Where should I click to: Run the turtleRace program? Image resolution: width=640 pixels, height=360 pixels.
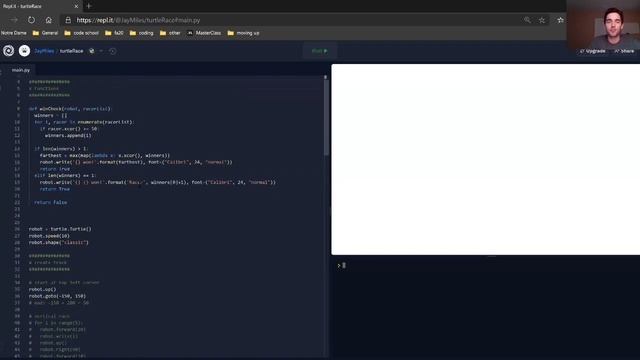coord(320,51)
